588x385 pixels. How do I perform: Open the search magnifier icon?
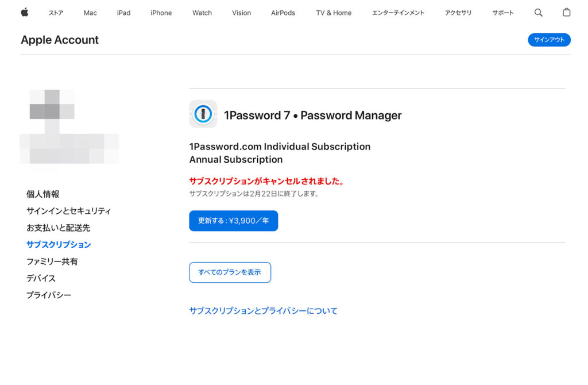pyautogui.click(x=538, y=13)
